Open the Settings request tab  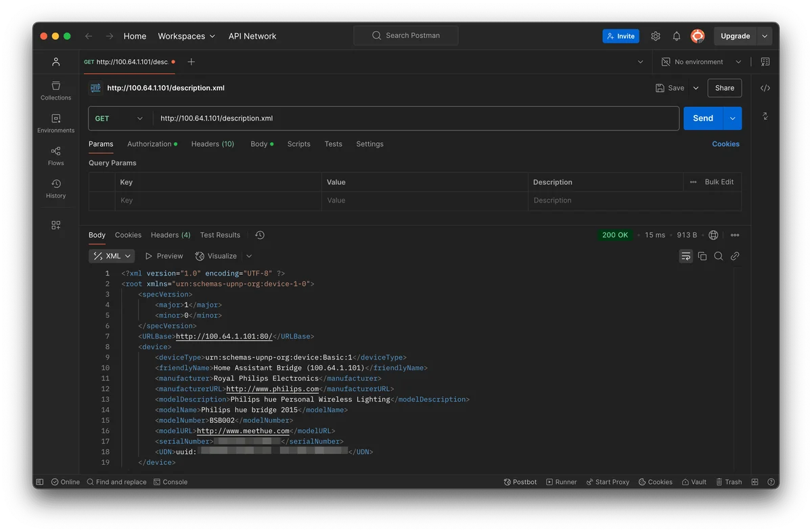point(369,144)
